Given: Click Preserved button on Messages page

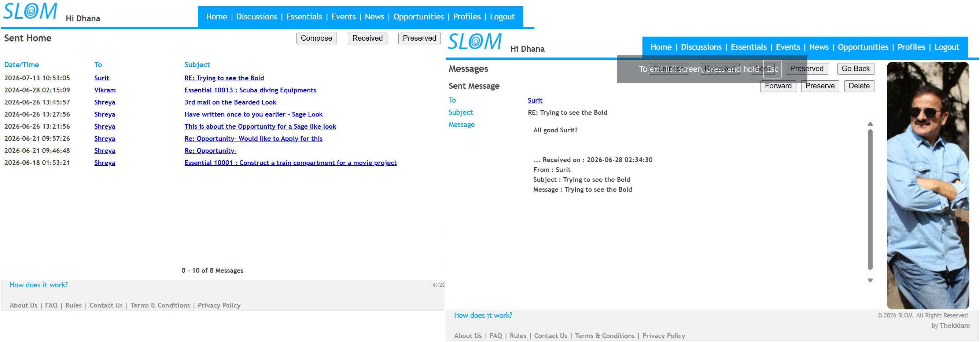Looking at the screenshot, I should click(x=807, y=69).
